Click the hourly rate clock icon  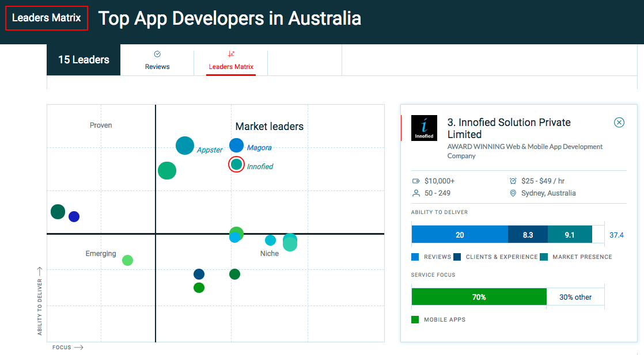tap(513, 181)
